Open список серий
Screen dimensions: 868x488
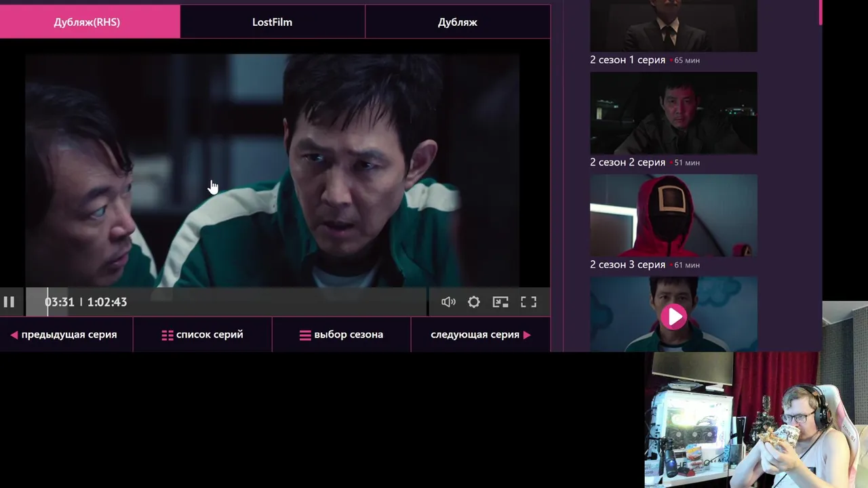point(203,335)
